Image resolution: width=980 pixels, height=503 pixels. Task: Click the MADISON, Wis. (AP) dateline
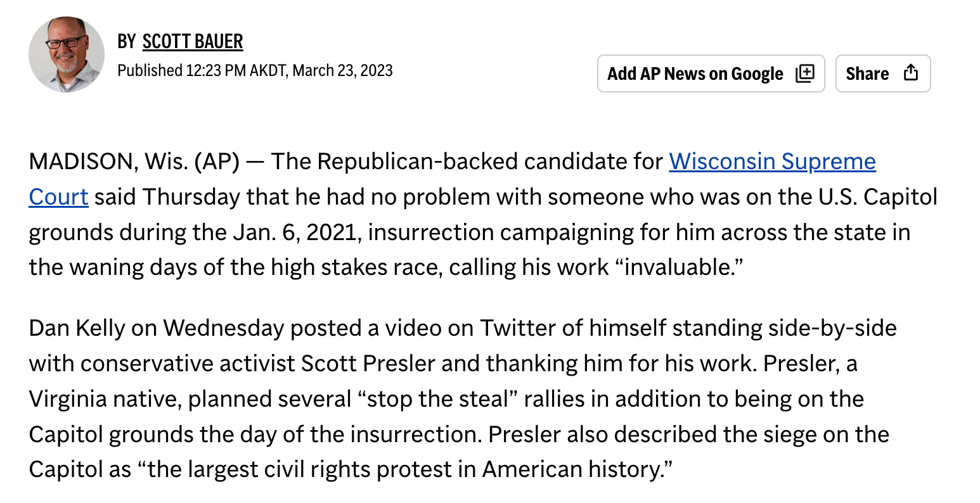point(134,162)
